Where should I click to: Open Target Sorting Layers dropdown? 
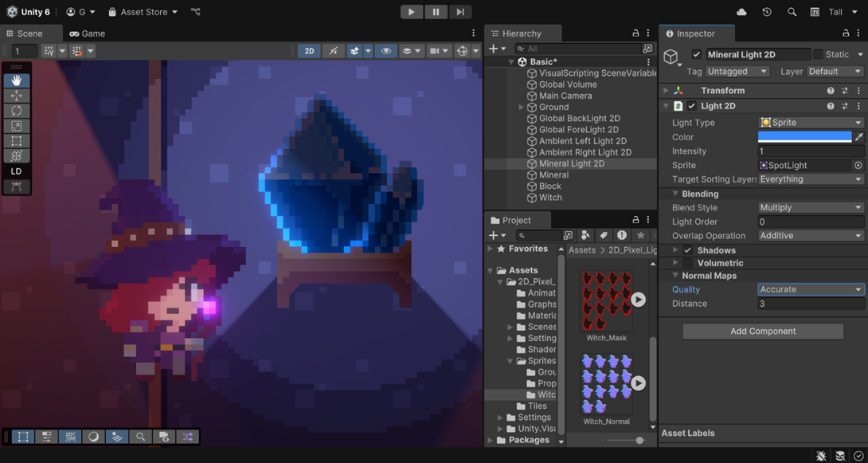811,179
